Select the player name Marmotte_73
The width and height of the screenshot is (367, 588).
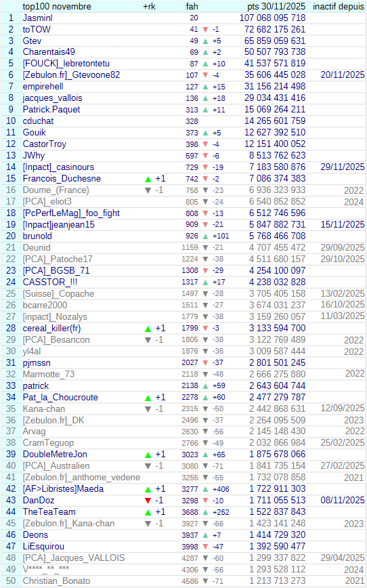pos(48,374)
